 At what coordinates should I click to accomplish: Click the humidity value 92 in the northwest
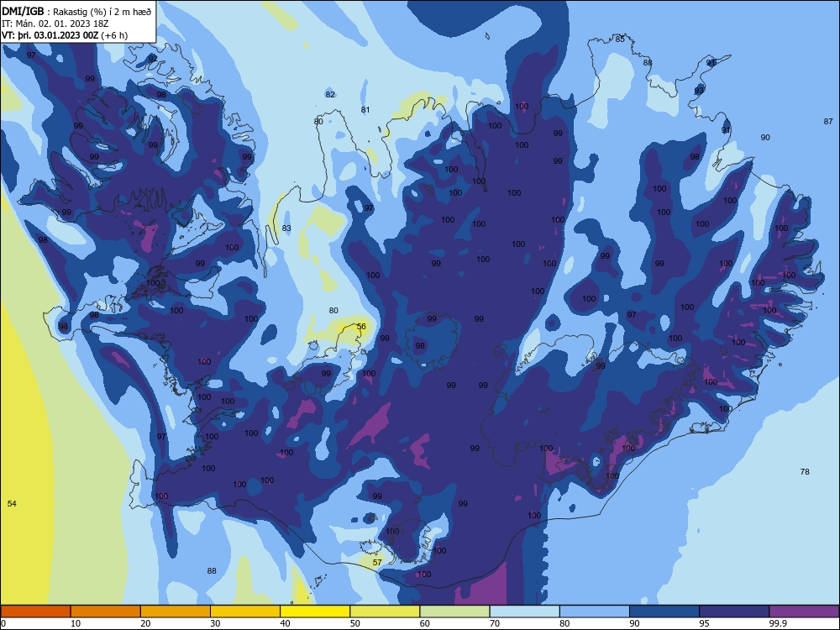click(153, 59)
